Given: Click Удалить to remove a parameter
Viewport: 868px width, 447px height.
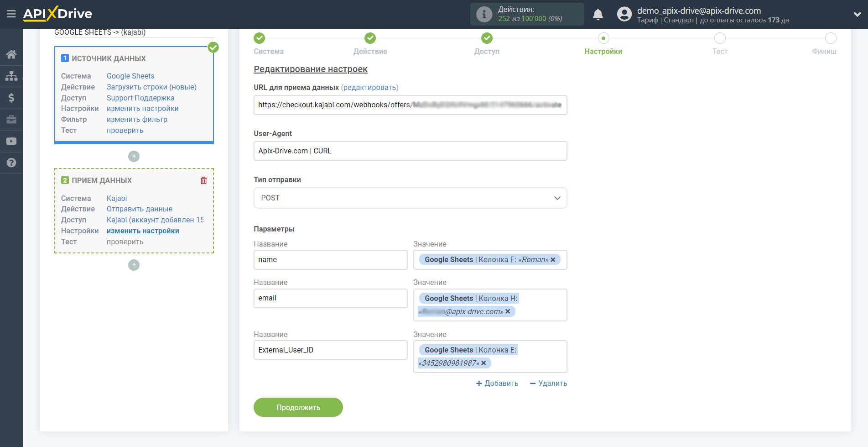Looking at the screenshot, I should click(548, 384).
